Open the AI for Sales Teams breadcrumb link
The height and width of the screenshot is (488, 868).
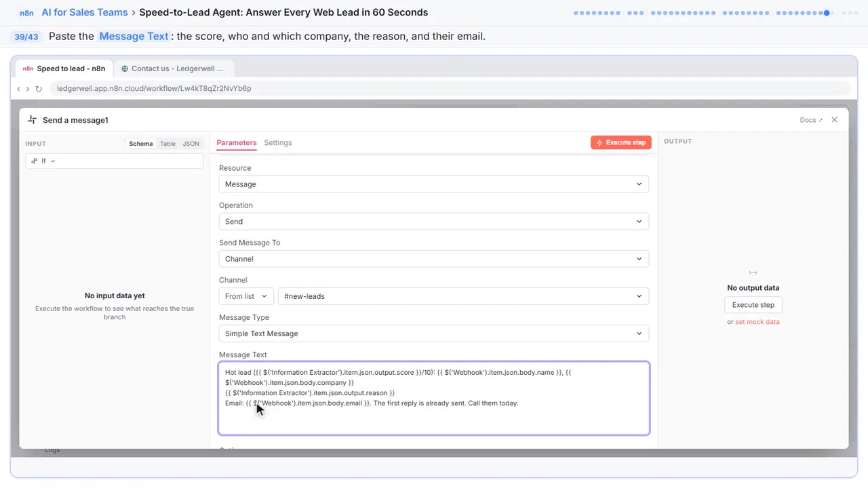84,12
